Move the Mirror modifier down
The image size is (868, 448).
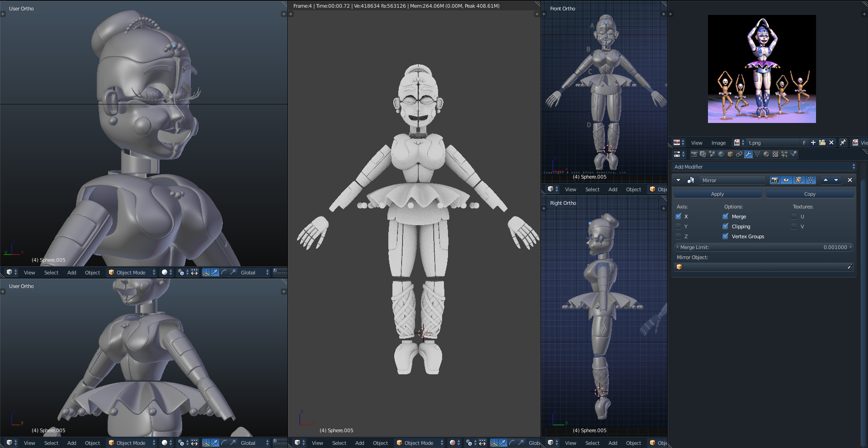(x=836, y=180)
